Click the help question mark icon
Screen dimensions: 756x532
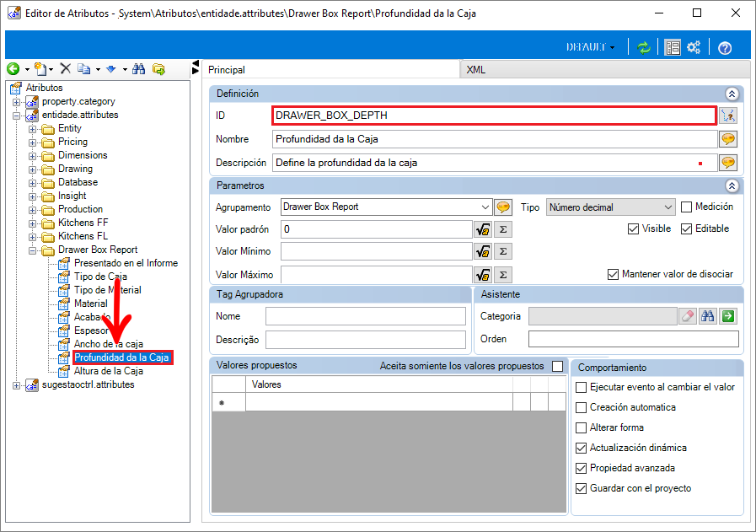(x=725, y=48)
